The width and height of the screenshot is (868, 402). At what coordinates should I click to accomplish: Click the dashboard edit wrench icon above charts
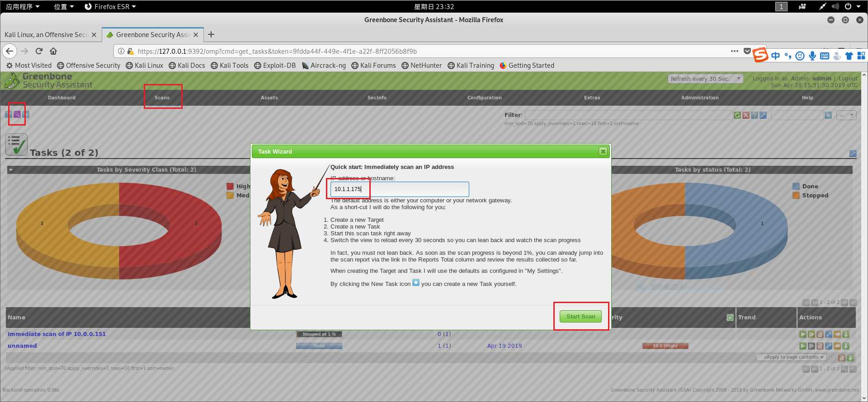[853, 154]
